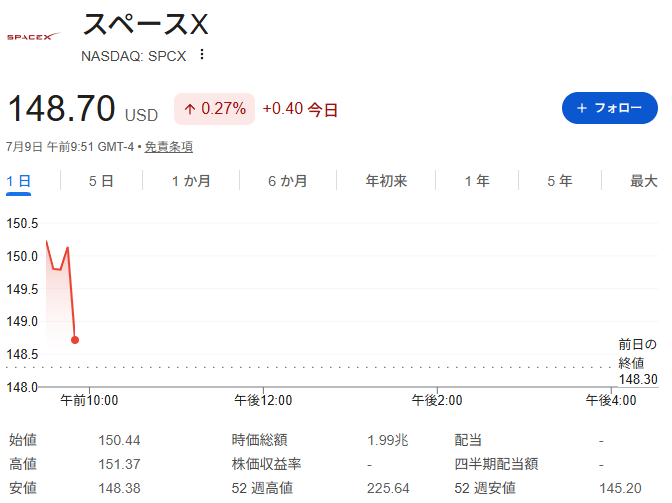Open the three-dot more options menu
The image size is (672, 503).
(202, 55)
